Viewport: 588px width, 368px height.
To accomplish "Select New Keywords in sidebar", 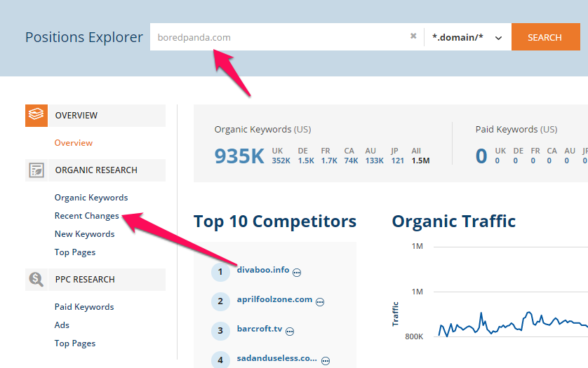I will [84, 234].
